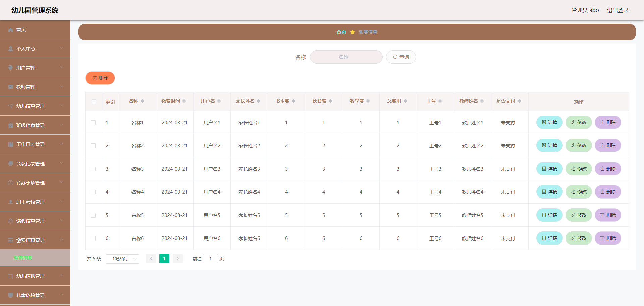The image size is (644, 306).
Task: Open 详情 for row 名称6
Action: [x=549, y=238]
